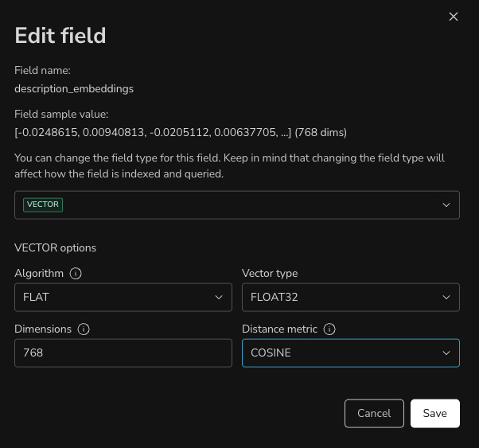The width and height of the screenshot is (479, 448).
Task: Click the Save button
Action: [435, 414]
